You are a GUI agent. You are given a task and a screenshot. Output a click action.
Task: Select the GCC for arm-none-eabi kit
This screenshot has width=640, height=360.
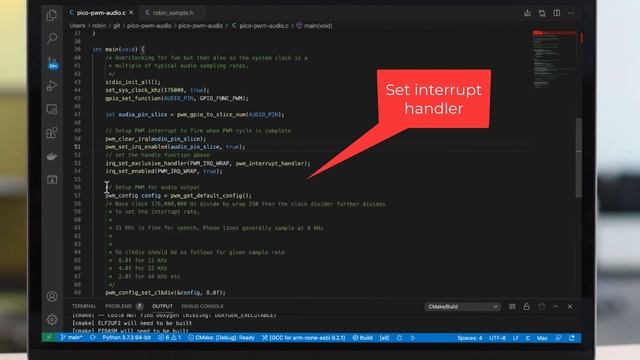pos(303,338)
